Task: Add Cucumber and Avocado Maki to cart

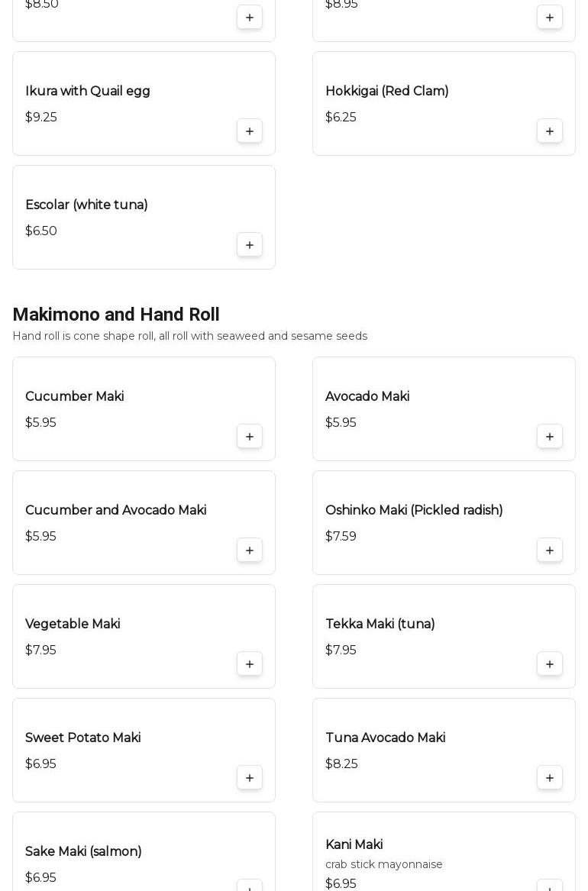Action: coord(250,550)
